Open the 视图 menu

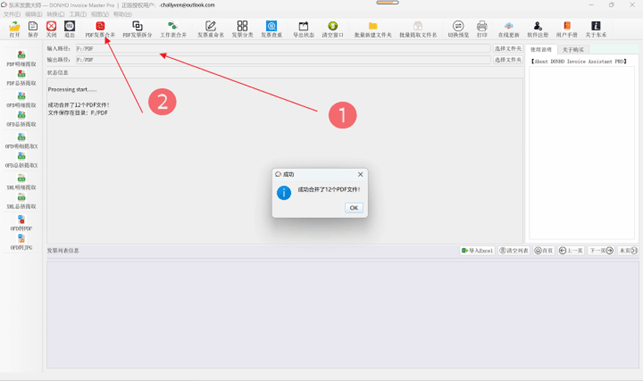pyautogui.click(x=100, y=14)
